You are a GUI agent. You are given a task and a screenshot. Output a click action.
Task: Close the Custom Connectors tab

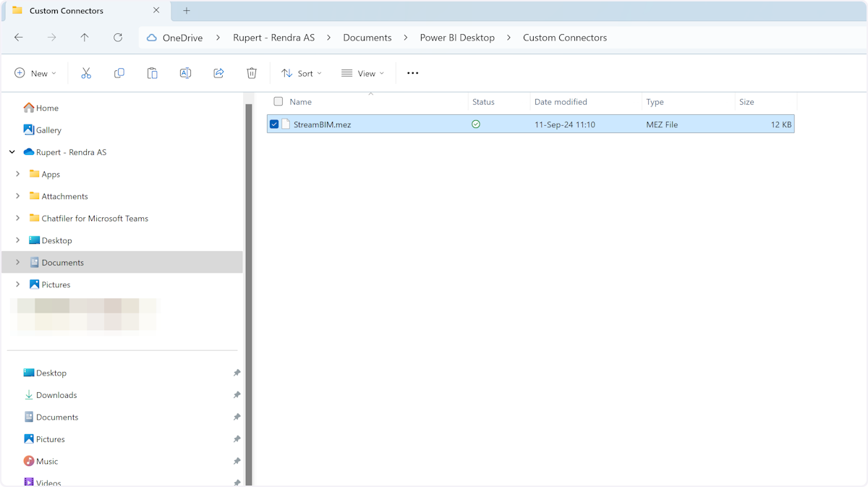(x=156, y=11)
